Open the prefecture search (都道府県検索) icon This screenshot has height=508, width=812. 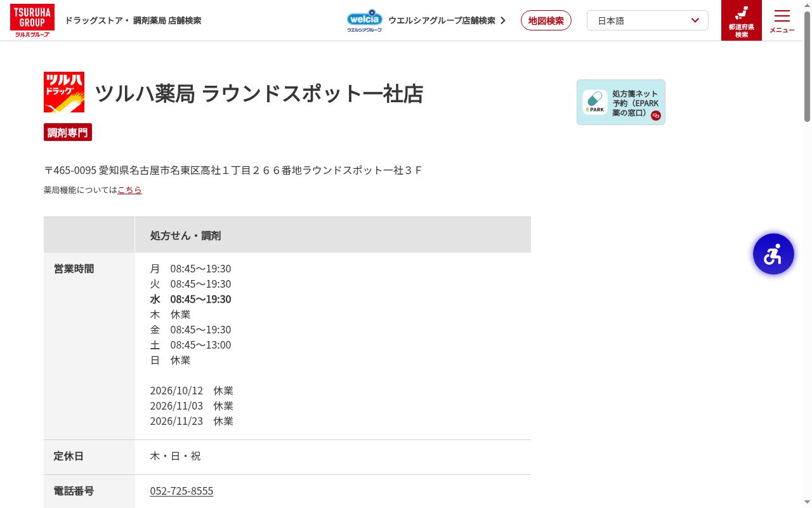click(742, 20)
